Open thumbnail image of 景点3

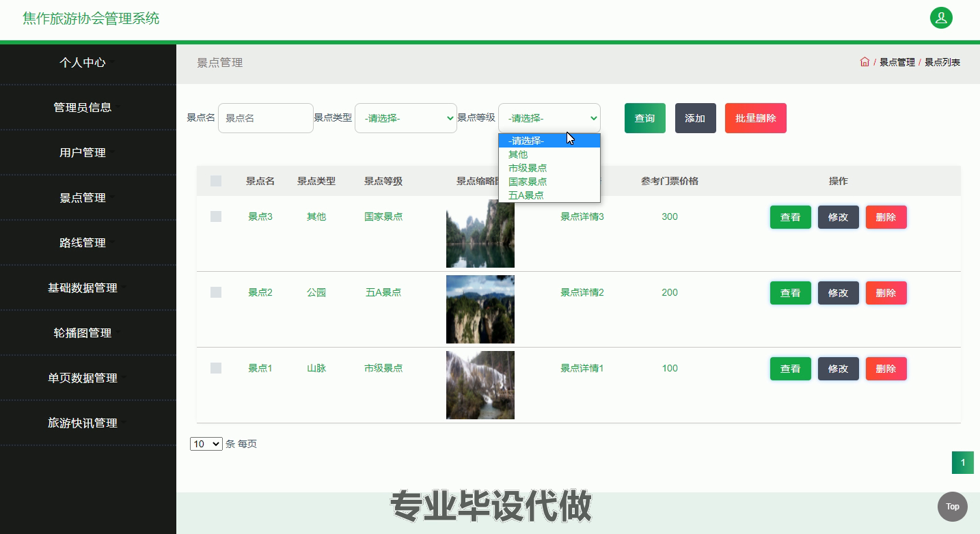click(480, 234)
